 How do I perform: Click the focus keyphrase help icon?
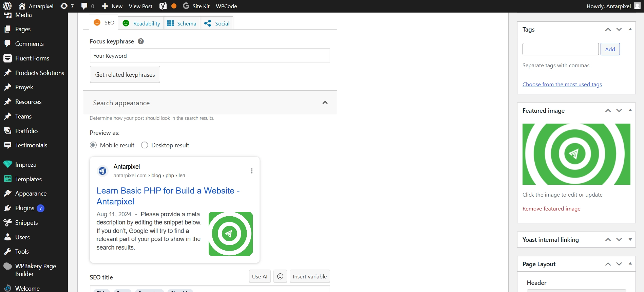[141, 41]
